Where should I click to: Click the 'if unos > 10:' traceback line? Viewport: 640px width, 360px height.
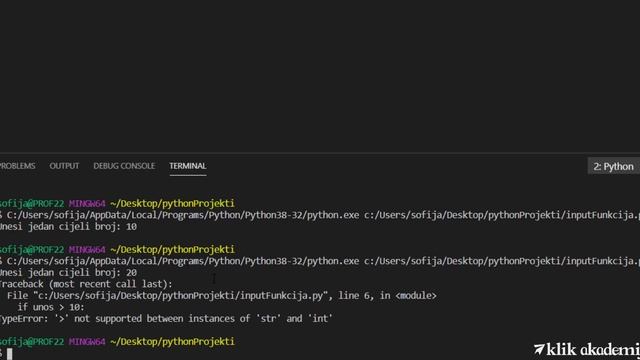(51, 307)
